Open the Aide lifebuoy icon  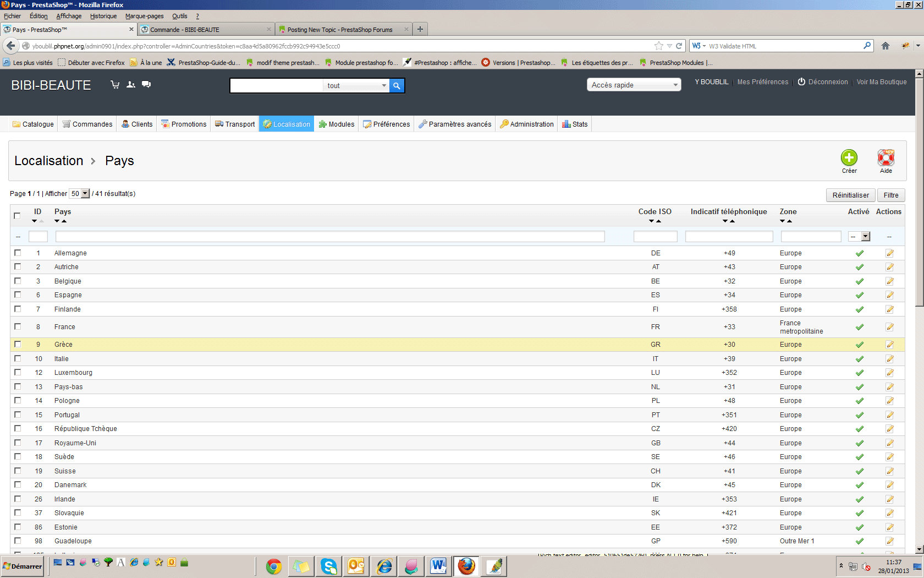(886, 158)
